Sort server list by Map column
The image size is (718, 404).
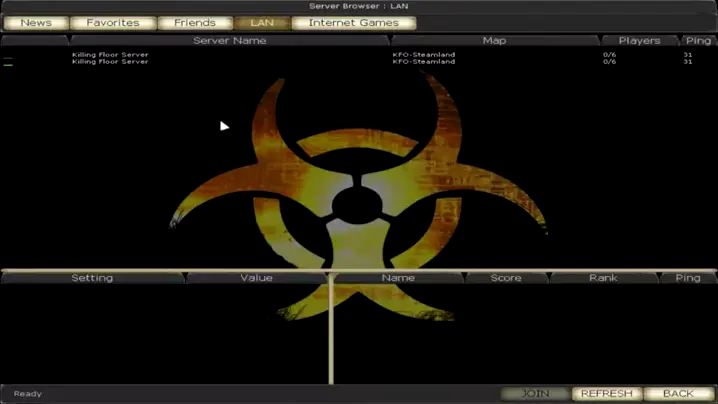494,41
